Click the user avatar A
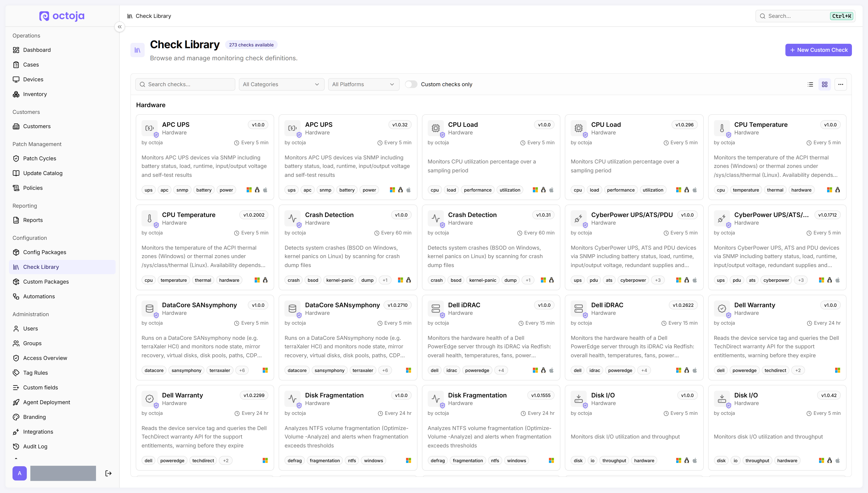Image resolution: width=868 pixels, height=493 pixels. click(20, 473)
